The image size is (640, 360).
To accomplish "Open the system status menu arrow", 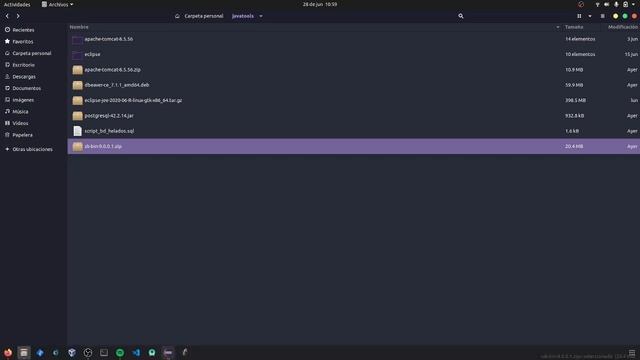I will (633, 4).
